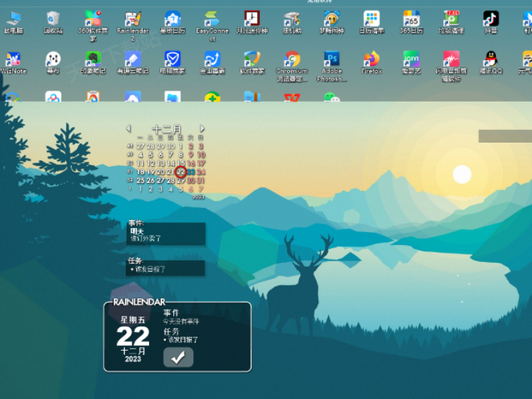The width and height of the screenshot is (532, 399).
Task: Select date 31 in the calendar
Action: coord(201,180)
